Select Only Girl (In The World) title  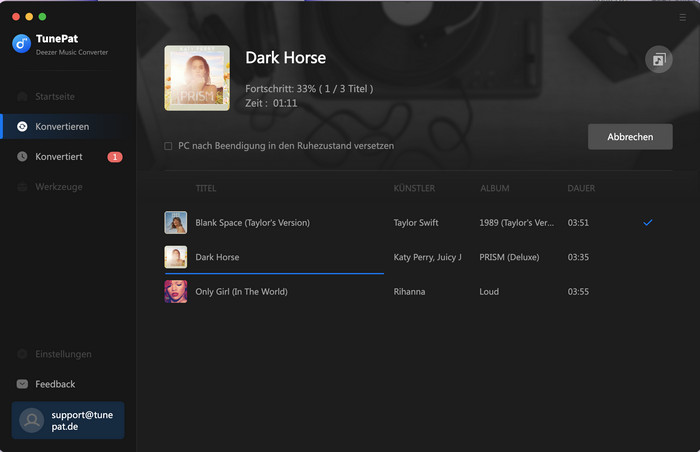pyautogui.click(x=241, y=292)
